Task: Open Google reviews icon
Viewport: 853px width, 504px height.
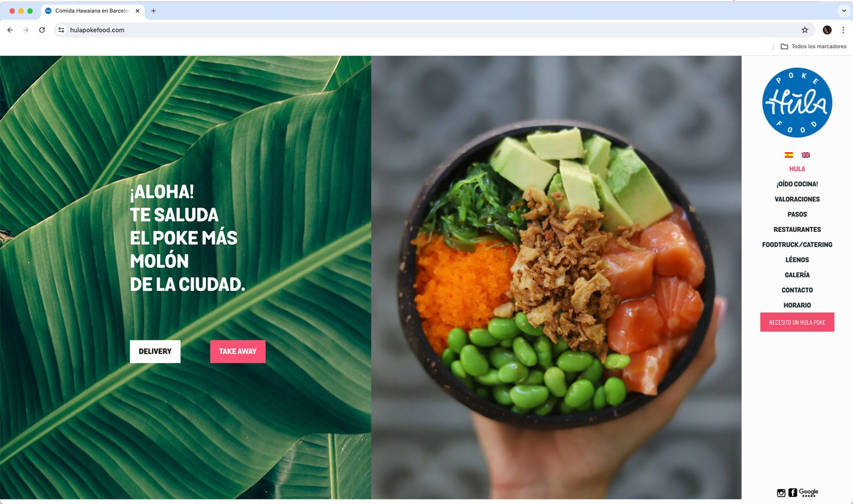Action: (x=809, y=493)
